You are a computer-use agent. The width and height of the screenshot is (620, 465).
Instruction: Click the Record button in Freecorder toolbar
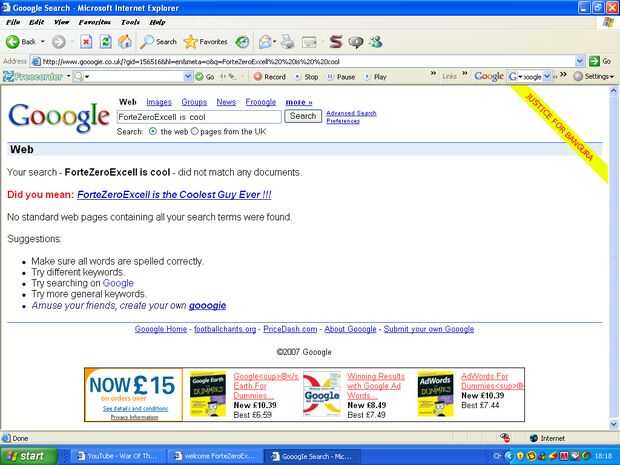click(x=270, y=77)
